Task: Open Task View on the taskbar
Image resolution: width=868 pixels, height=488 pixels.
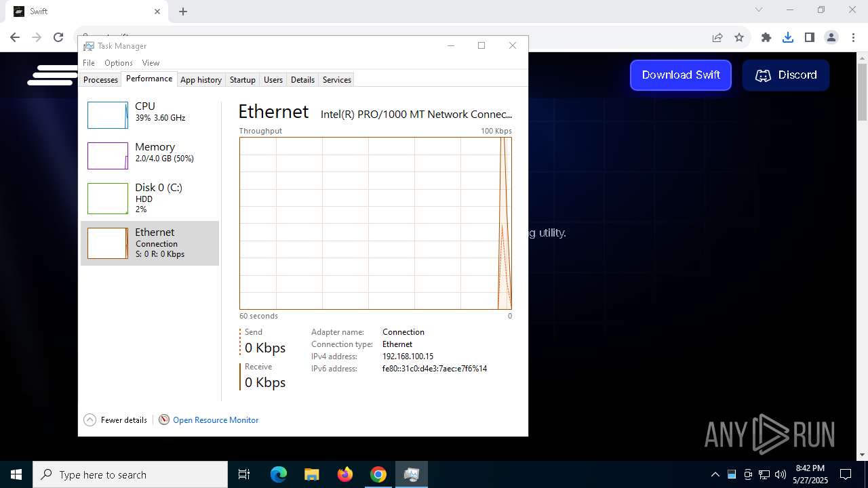Action: 244,474
